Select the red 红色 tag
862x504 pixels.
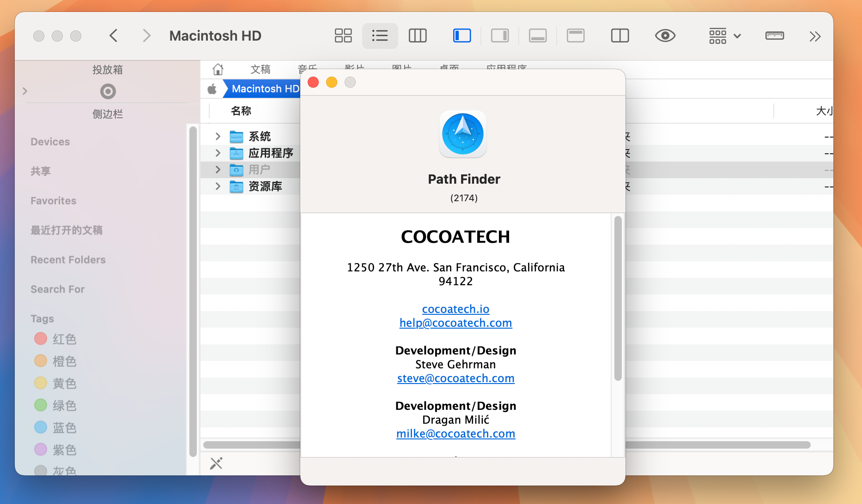(x=55, y=339)
